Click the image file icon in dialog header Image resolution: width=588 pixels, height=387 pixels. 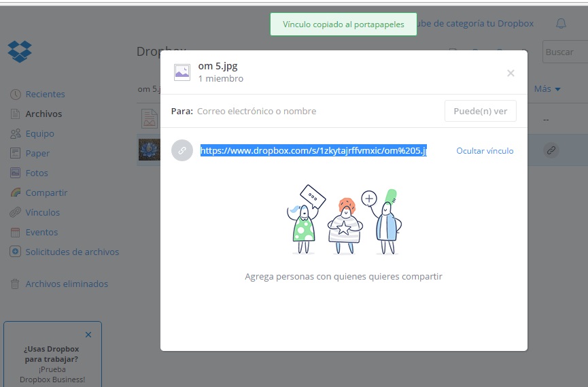click(182, 72)
